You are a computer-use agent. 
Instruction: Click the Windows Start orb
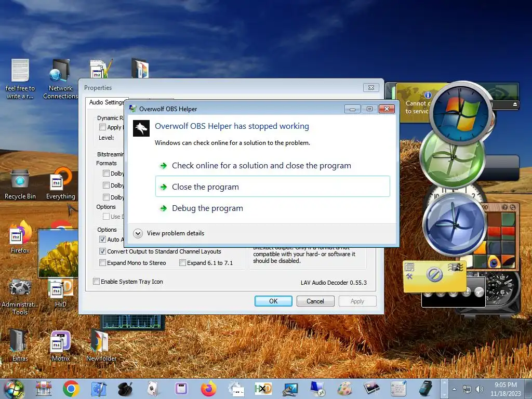tap(14, 389)
